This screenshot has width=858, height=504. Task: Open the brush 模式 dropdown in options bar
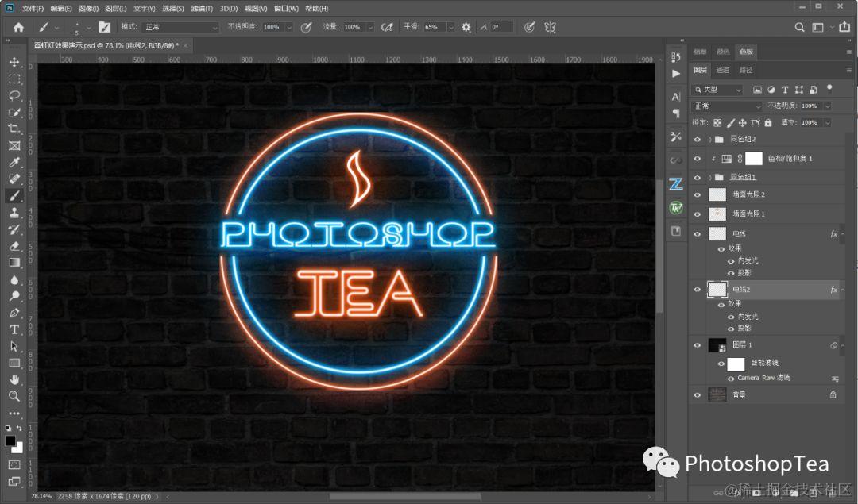click(180, 27)
